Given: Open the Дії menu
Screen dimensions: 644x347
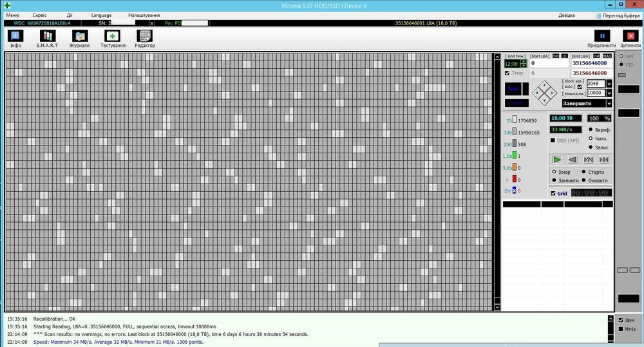Looking at the screenshot, I should pos(70,15).
